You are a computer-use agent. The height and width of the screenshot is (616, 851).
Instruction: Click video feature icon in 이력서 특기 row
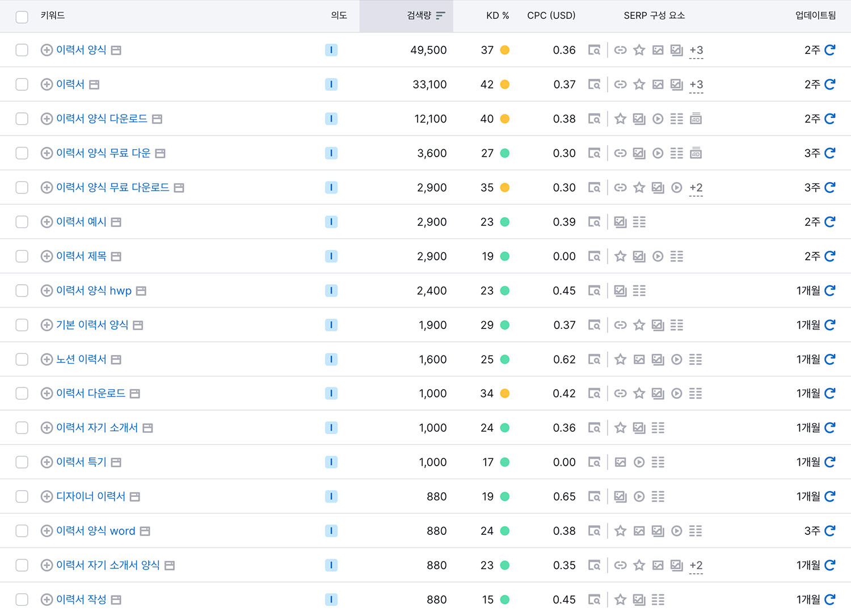[639, 462]
